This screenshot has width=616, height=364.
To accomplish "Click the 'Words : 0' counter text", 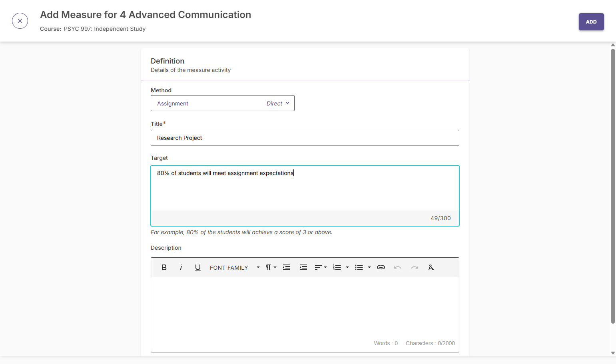I will (386, 343).
